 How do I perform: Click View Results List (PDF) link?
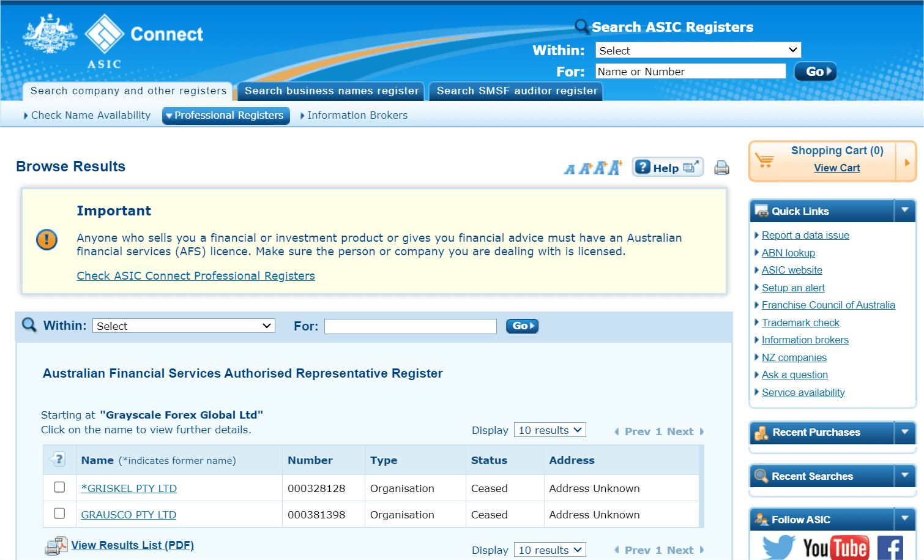coord(132,545)
